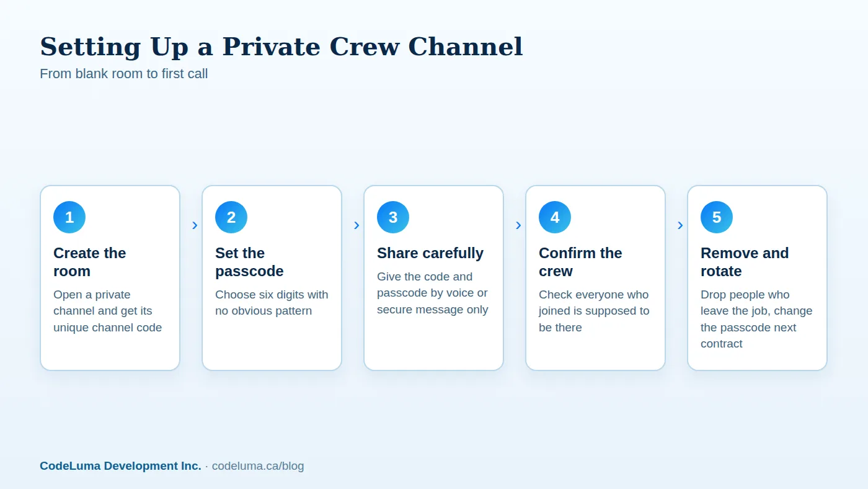Screen dimensions: 868x489
Task: Click the "Give the code and passcode" description
Action: tap(433, 293)
